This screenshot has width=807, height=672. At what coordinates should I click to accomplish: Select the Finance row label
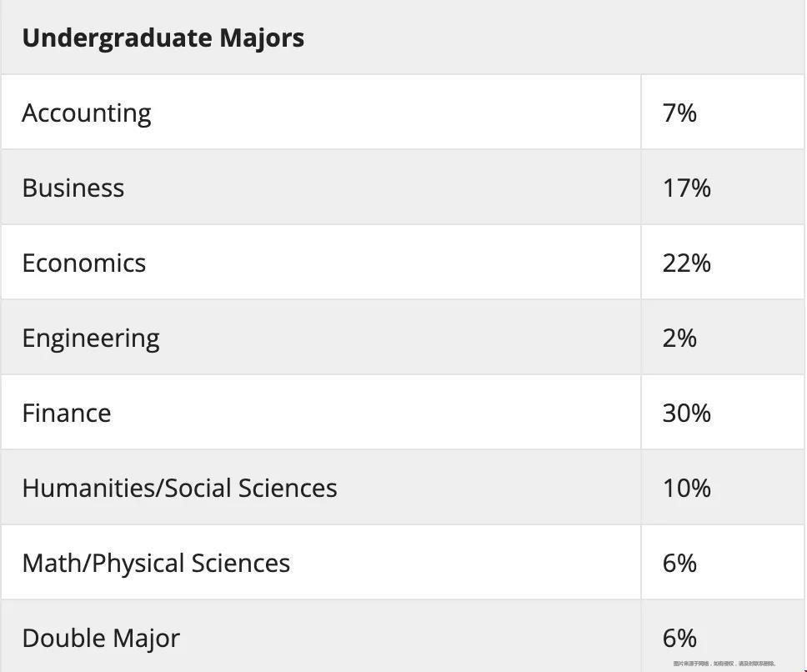[67, 414]
